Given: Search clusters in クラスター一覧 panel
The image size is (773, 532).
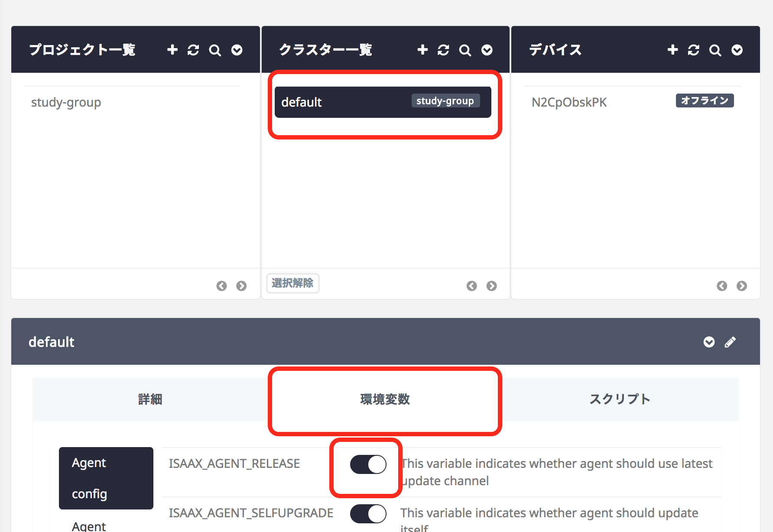Looking at the screenshot, I should [x=465, y=50].
